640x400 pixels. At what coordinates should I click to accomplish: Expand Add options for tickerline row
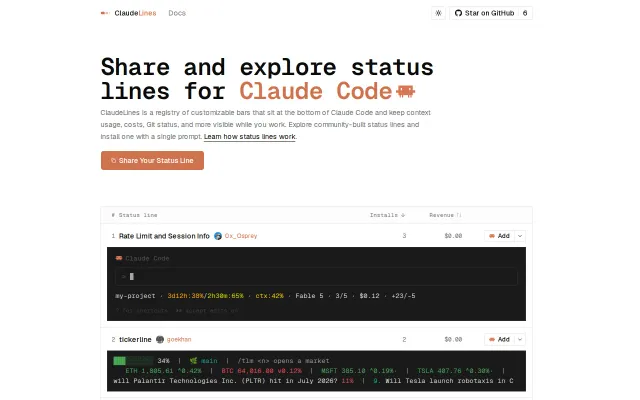coord(520,340)
